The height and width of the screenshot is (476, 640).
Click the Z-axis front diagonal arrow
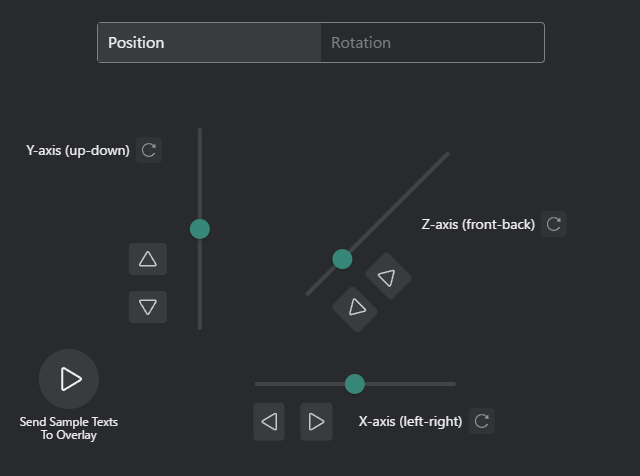tap(355, 308)
